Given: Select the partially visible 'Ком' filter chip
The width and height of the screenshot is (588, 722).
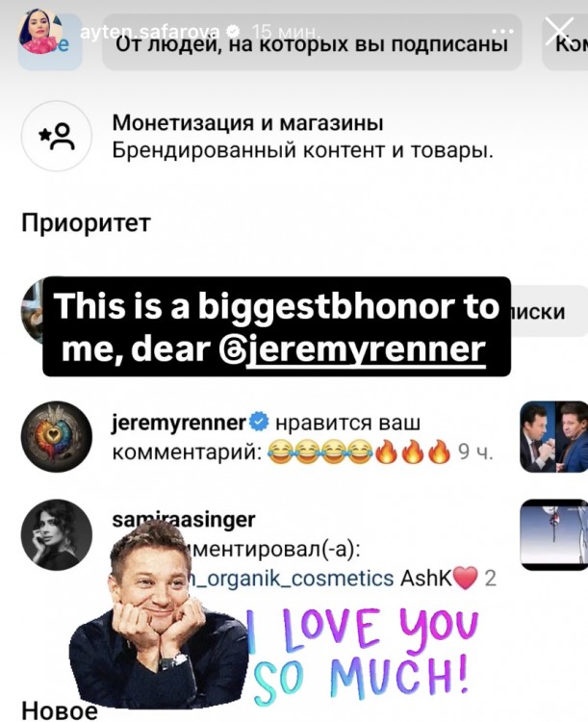Looking at the screenshot, I should click(566, 42).
